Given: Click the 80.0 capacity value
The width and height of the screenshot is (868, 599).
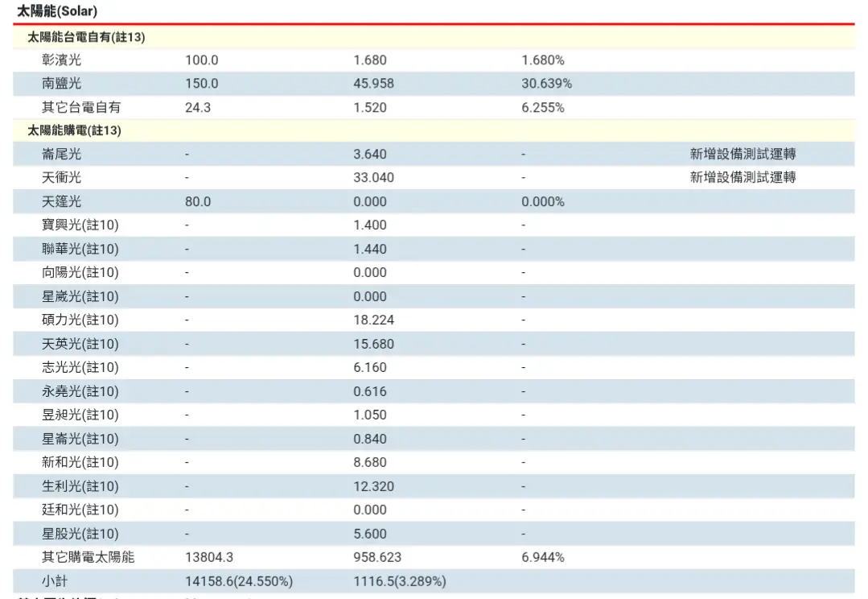Looking at the screenshot, I should click(x=198, y=201).
